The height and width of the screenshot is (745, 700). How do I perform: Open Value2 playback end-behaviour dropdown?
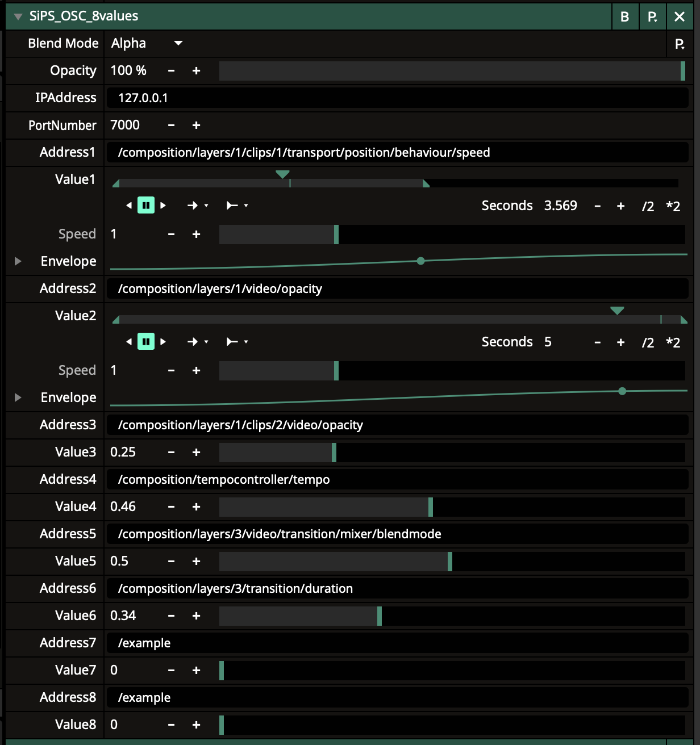click(x=238, y=342)
